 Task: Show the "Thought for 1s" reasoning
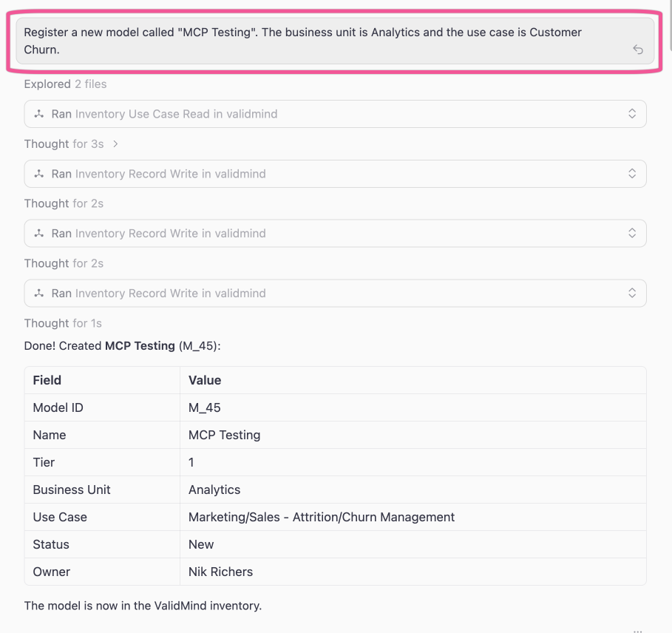coord(63,323)
